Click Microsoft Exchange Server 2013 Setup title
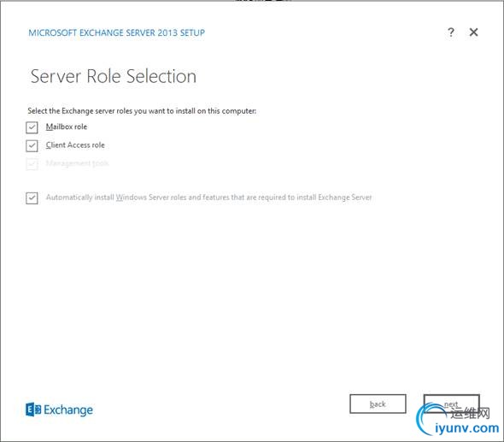 click(116, 32)
